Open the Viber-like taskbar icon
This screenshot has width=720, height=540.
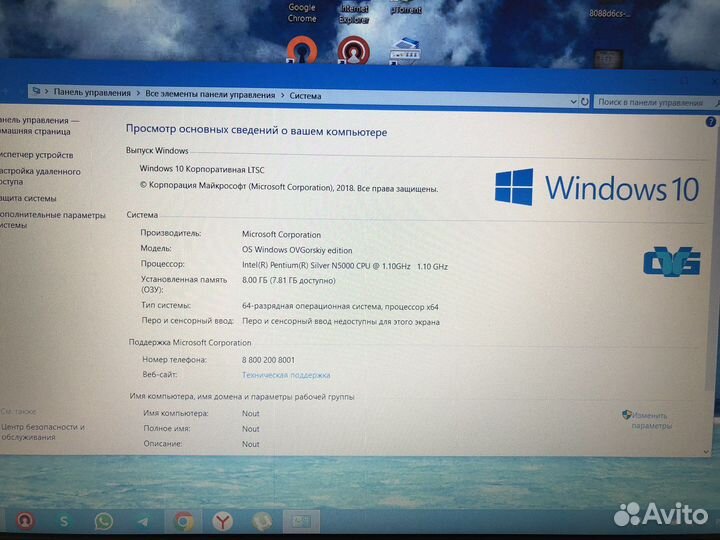click(x=262, y=522)
